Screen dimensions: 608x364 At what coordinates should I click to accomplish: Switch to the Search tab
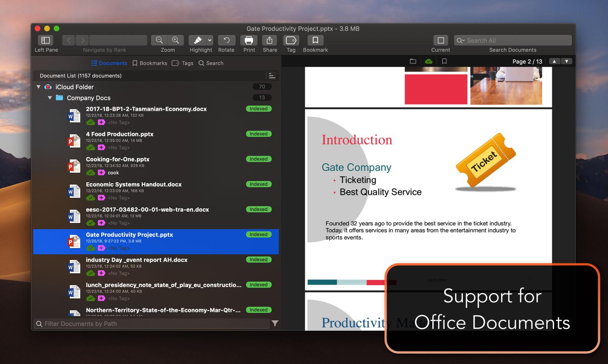[x=211, y=63]
